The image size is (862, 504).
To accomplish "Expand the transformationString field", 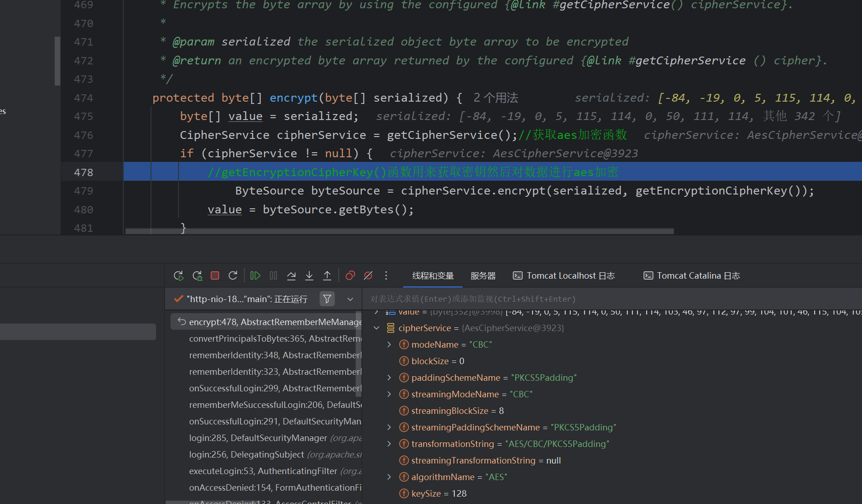I will click(389, 444).
